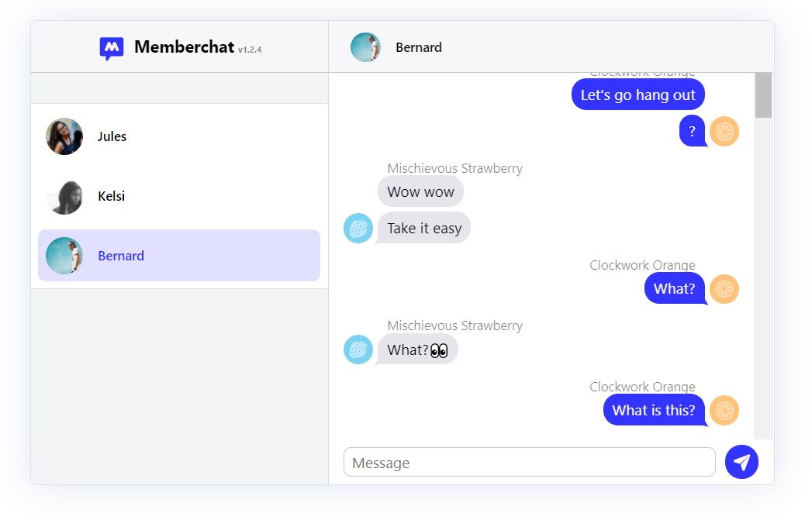
Task: Click the Bernard name in chat header
Action: coord(419,47)
